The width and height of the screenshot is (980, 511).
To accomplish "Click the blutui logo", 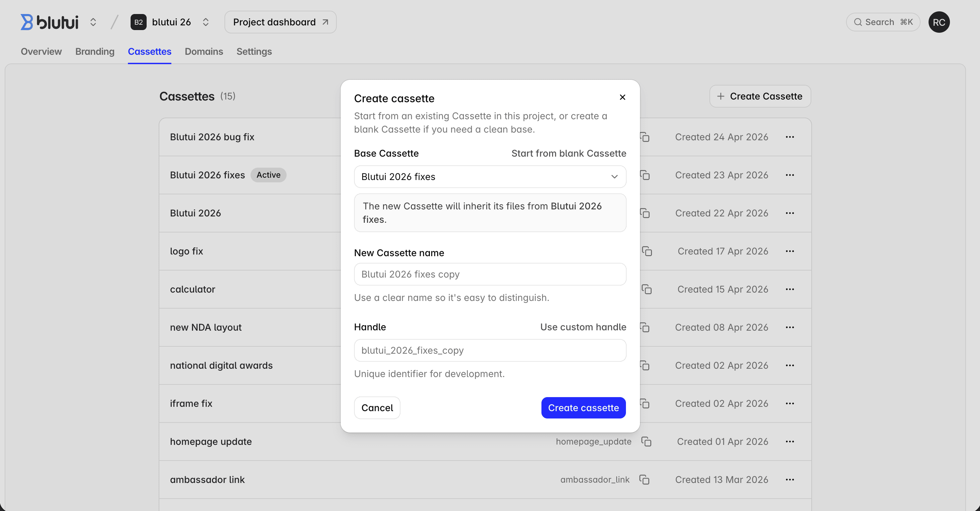I will [49, 22].
